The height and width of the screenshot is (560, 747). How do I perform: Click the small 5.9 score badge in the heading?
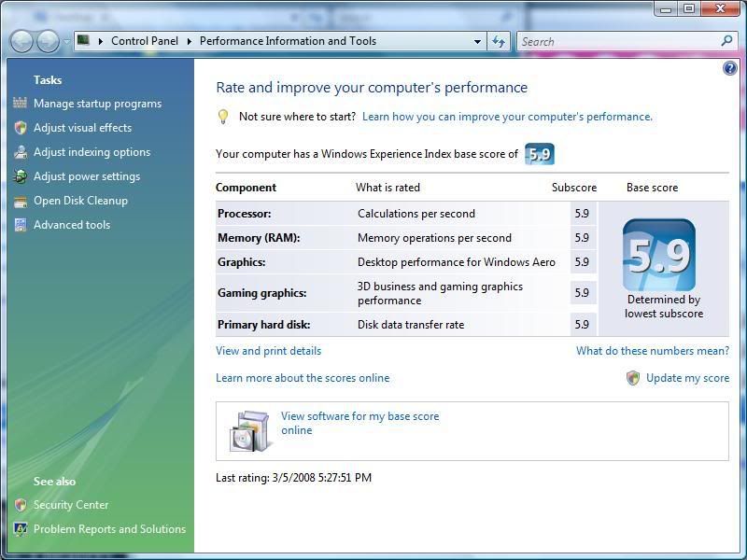pos(540,154)
